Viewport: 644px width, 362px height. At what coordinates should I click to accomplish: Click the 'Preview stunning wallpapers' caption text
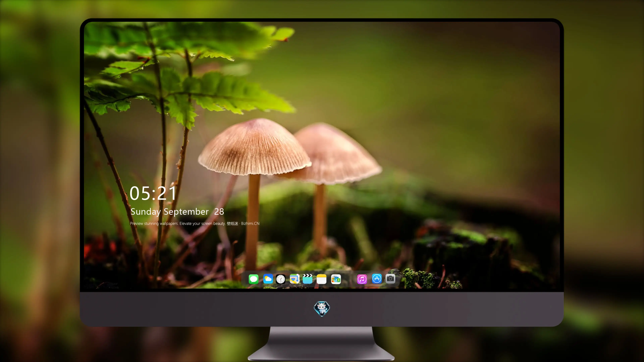[195, 223]
